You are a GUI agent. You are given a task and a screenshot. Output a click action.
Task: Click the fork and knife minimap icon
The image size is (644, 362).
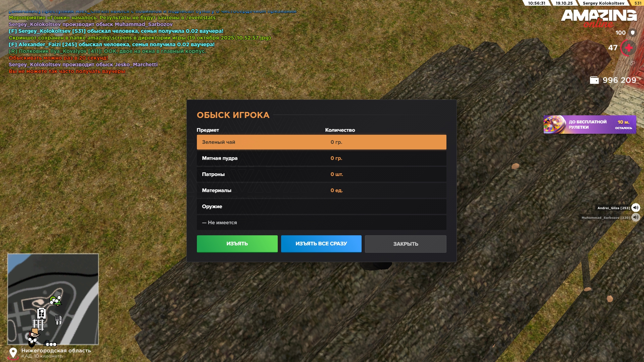coord(58,320)
